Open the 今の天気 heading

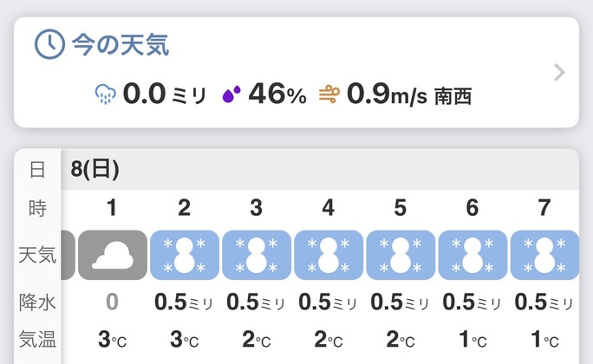coord(121,44)
